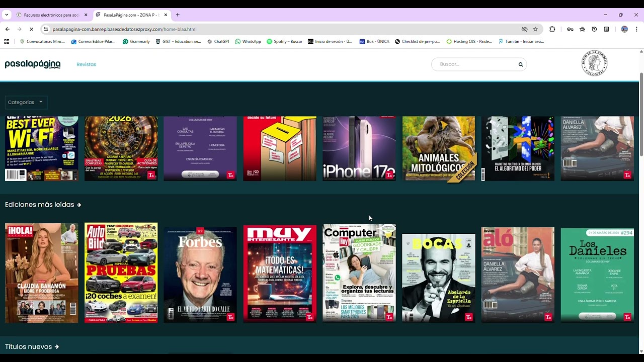Image resolution: width=644 pixels, height=362 pixels.
Task: Open Checklist de pre-pu bookmark
Action: 417,41
